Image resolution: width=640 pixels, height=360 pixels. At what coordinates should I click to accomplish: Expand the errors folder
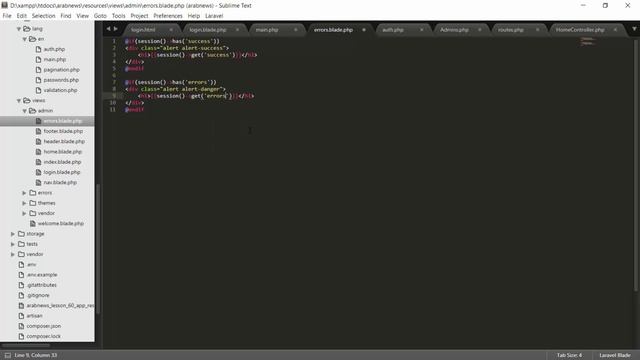pyautogui.click(x=24, y=193)
